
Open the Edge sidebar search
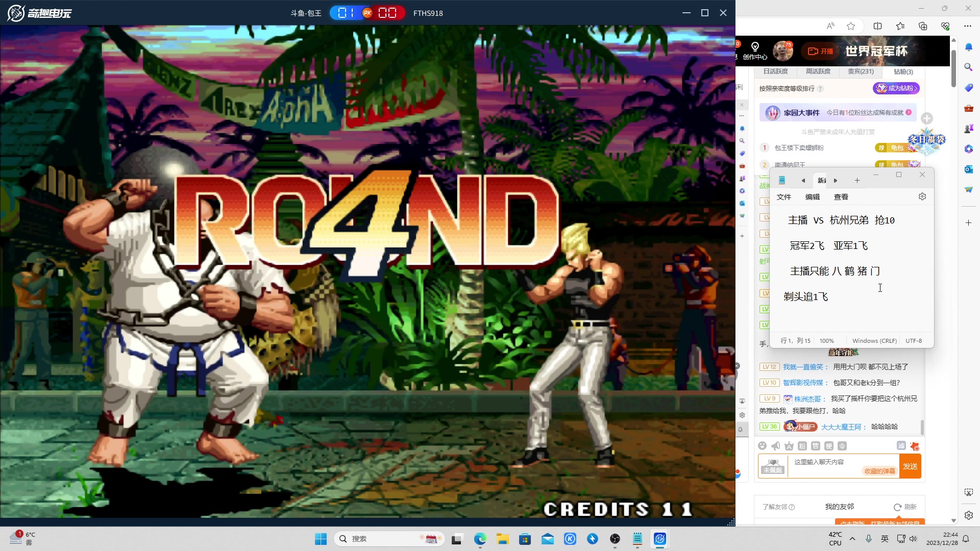coord(969,67)
